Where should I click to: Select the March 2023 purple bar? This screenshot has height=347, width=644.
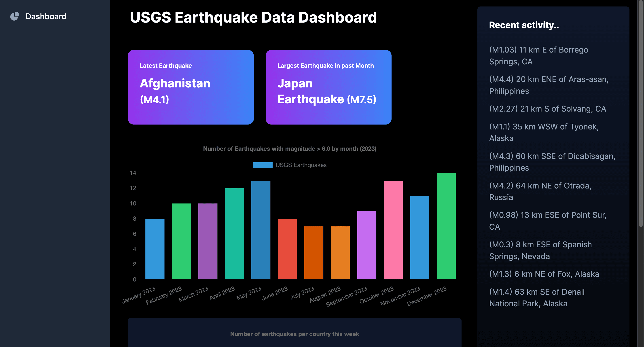[x=208, y=241]
